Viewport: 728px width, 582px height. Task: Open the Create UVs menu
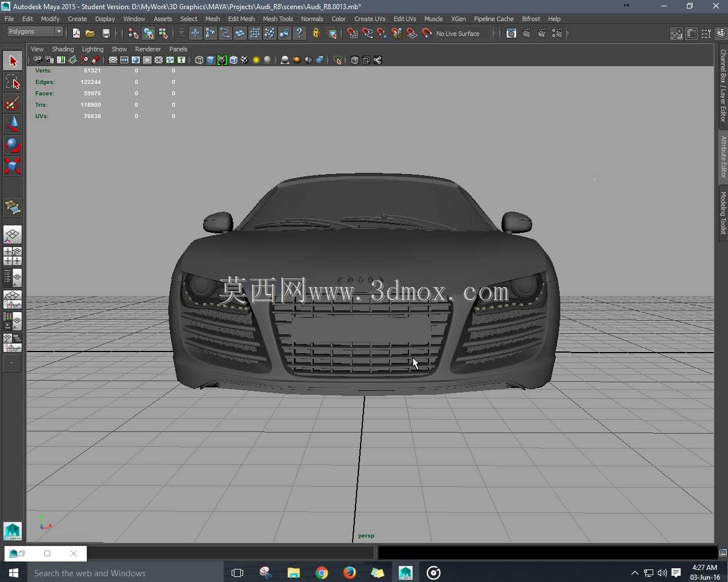click(370, 19)
